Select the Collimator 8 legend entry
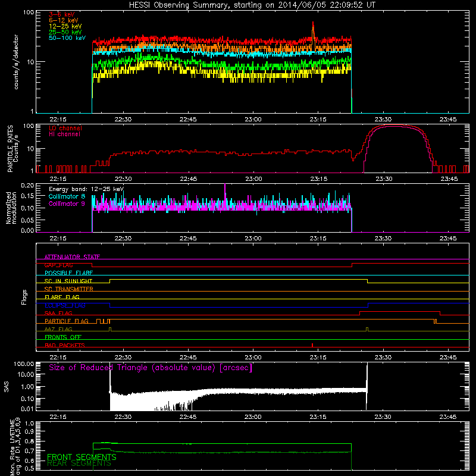Screen dimensions: 476x476 [x=67, y=196]
